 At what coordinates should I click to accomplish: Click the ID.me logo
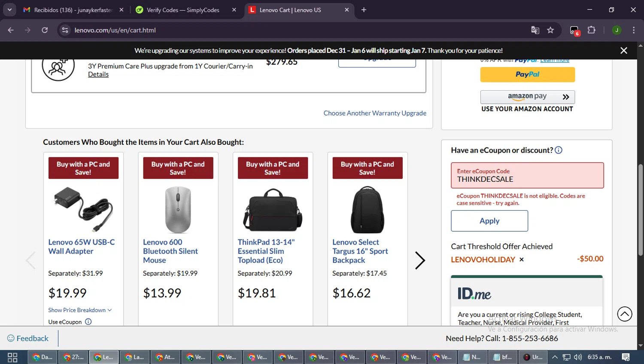474,294
